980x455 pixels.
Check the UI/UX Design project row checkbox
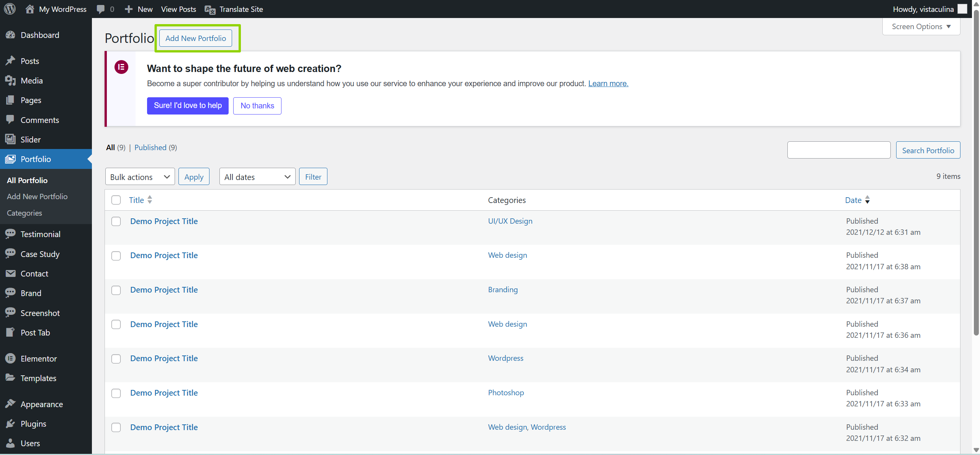[x=116, y=221]
